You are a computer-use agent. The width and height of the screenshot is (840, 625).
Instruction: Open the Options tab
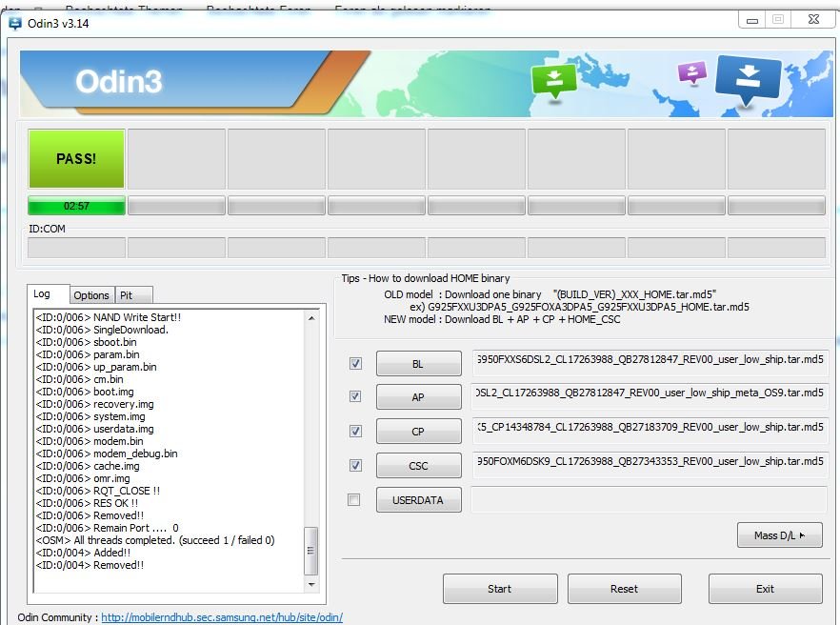[91, 295]
